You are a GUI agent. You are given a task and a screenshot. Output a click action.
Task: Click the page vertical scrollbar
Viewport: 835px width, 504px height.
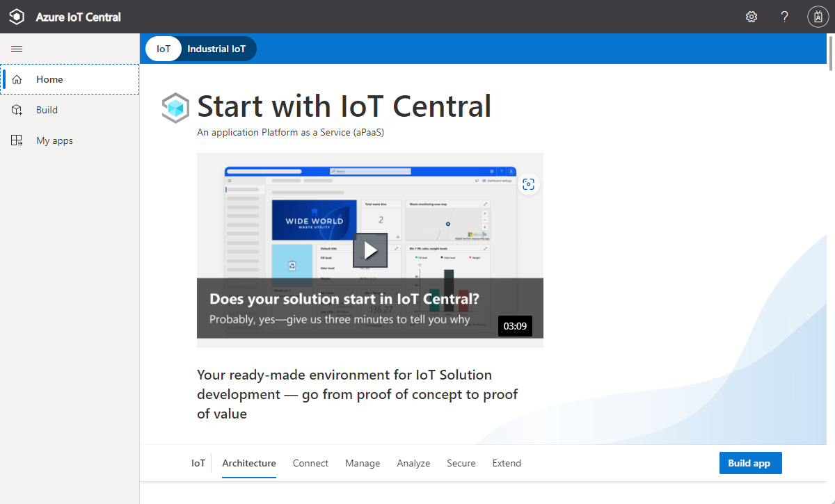pyautogui.click(x=831, y=52)
